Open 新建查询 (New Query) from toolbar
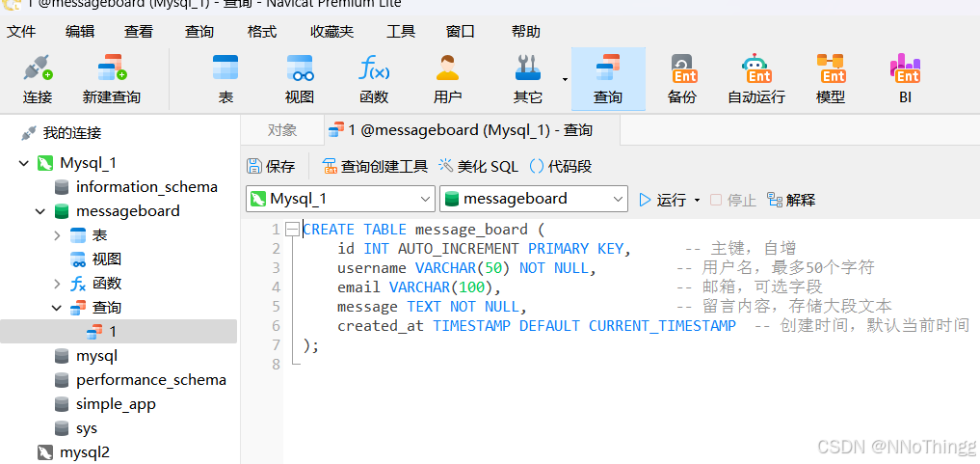980x464 pixels. [x=111, y=78]
